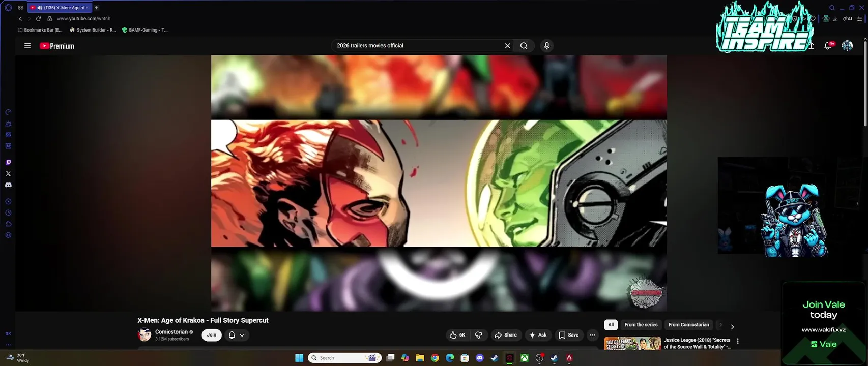The height and width of the screenshot is (366, 868).
Task: Like the video with 6K likes
Action: tap(457, 335)
